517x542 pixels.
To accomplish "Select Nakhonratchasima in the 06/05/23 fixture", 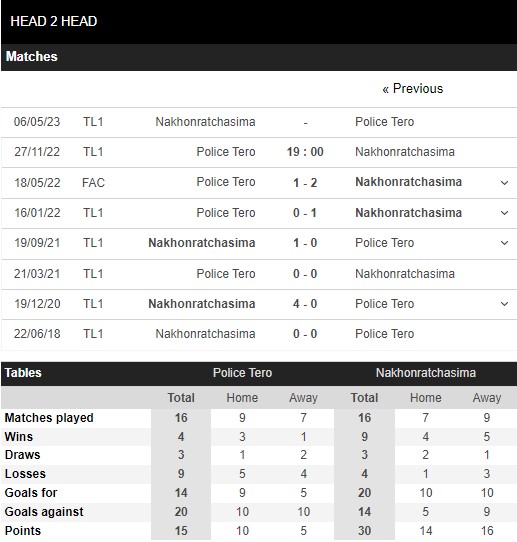I will pos(205,122).
